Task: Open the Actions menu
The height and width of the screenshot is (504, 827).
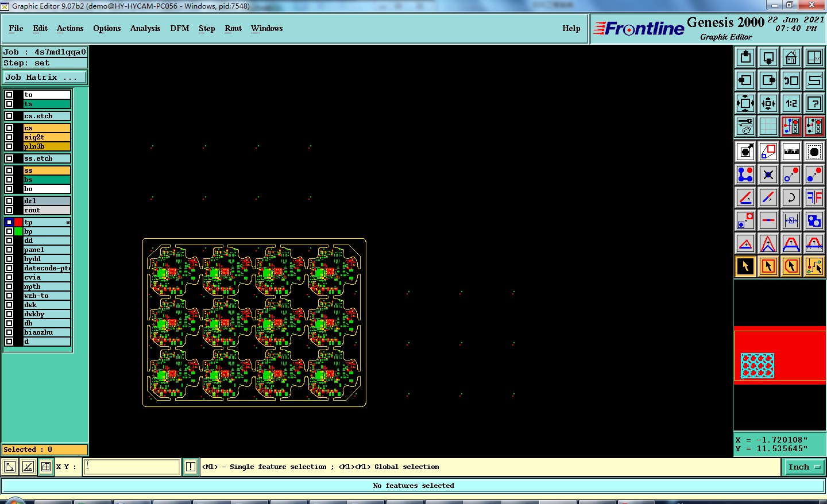Action: click(70, 28)
